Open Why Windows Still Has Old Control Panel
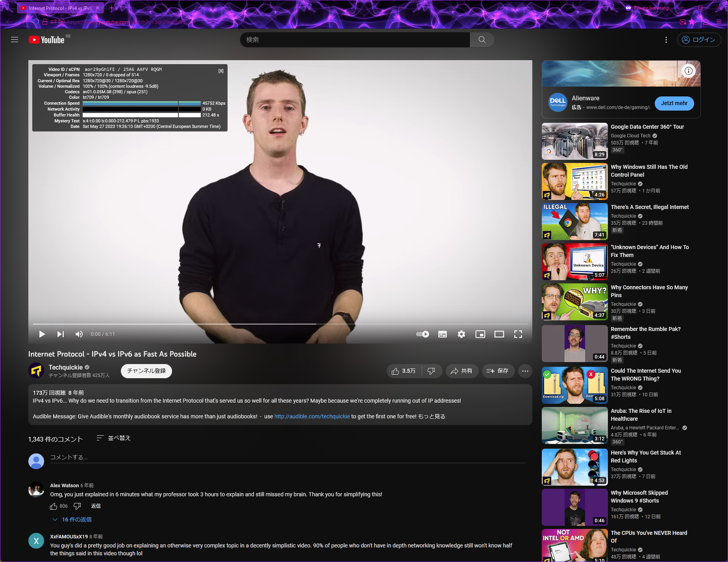The image size is (728, 562). tap(575, 181)
